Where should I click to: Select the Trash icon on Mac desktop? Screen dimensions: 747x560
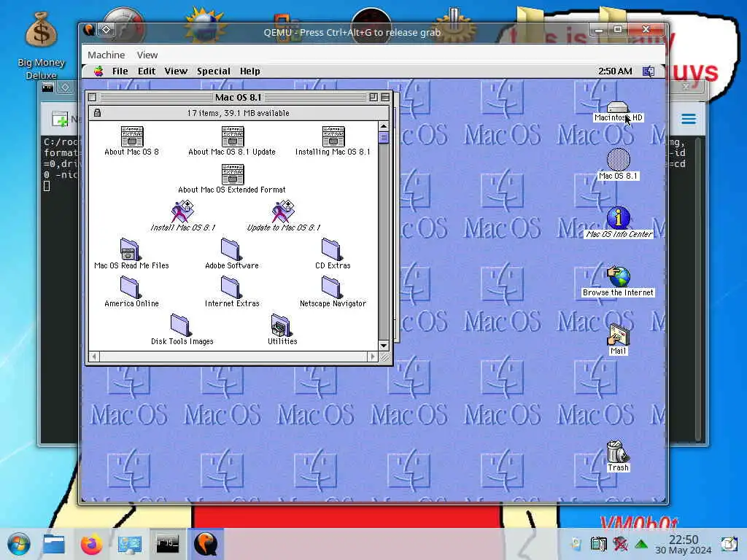coord(617,451)
